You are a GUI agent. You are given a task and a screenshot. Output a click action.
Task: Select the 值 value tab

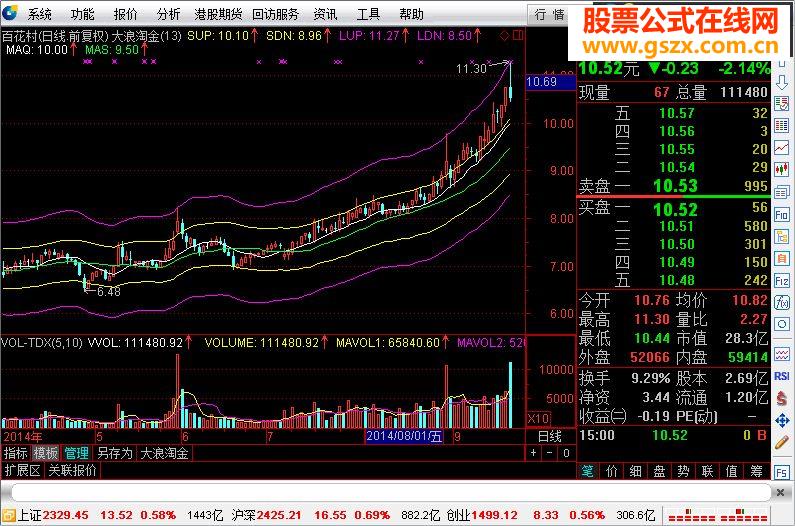[x=732, y=471]
